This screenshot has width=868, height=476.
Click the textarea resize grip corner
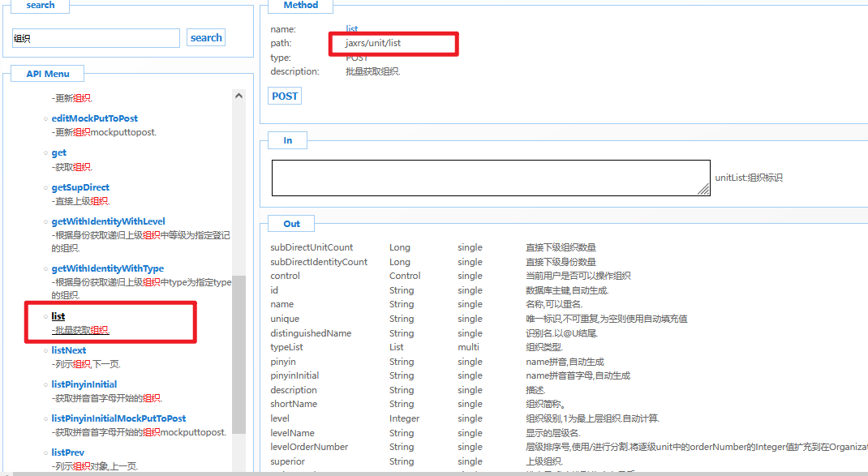point(703,190)
